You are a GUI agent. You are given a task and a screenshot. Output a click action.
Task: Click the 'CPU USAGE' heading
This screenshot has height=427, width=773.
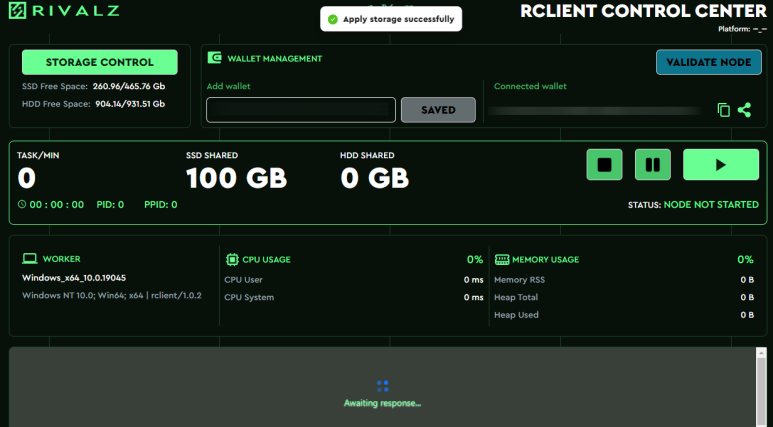point(266,260)
